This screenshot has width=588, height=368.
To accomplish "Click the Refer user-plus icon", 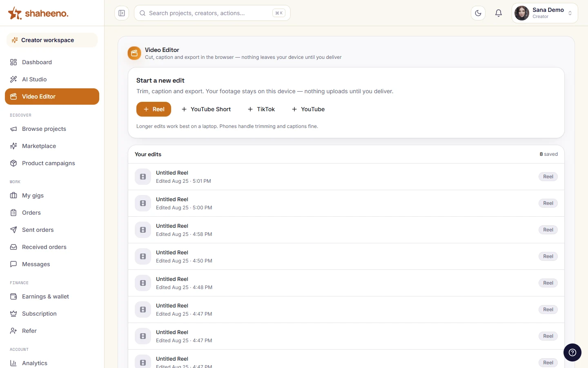I will (13, 331).
